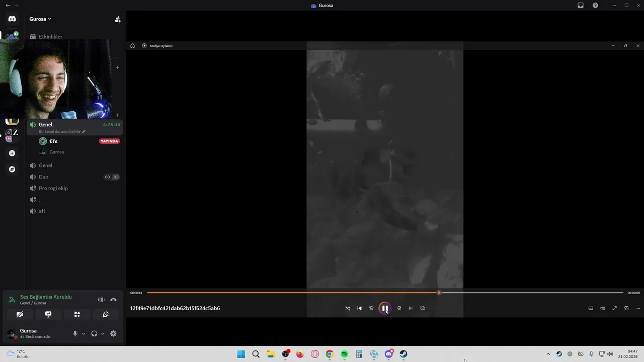This screenshot has height=362, width=644.
Task: Click the Discord inbox icon
Action: coord(581,6)
